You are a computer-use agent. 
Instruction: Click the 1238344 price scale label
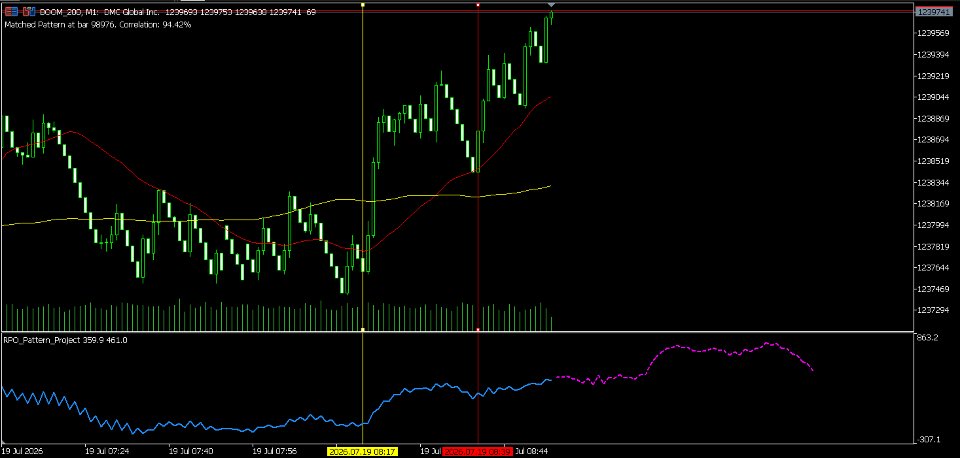pyautogui.click(x=932, y=182)
